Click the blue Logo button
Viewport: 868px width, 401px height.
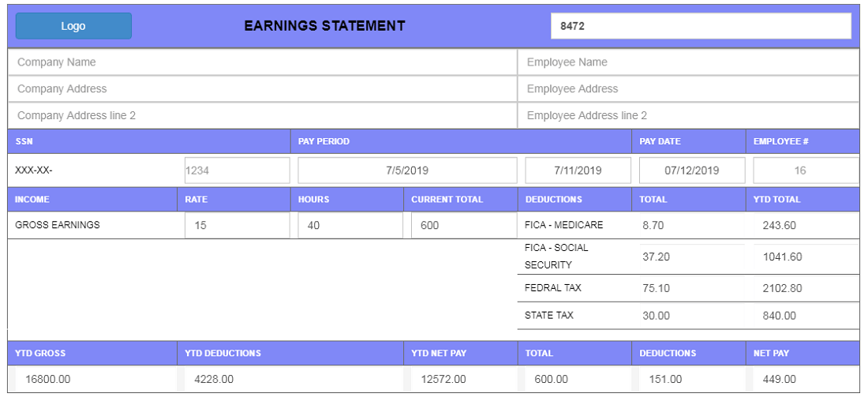click(x=73, y=26)
